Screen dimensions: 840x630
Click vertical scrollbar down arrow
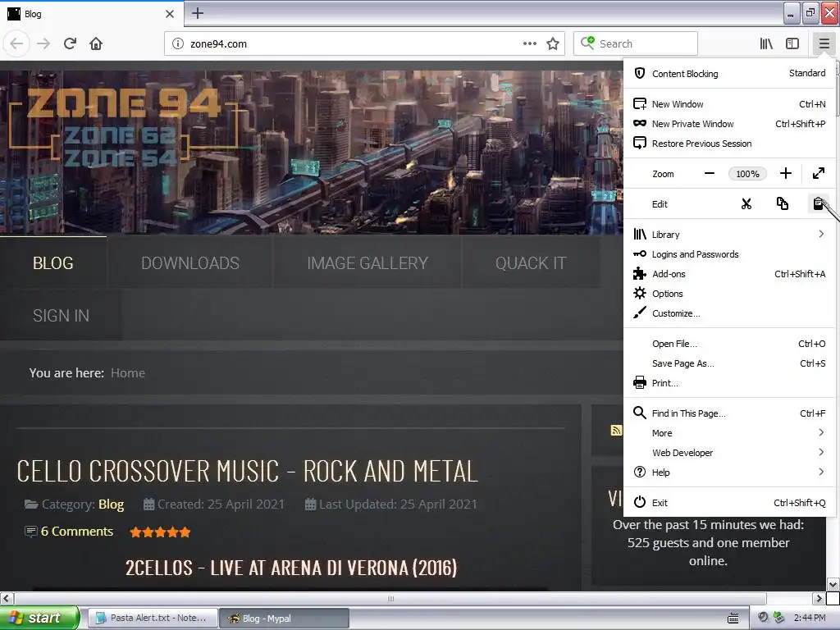tap(833, 584)
